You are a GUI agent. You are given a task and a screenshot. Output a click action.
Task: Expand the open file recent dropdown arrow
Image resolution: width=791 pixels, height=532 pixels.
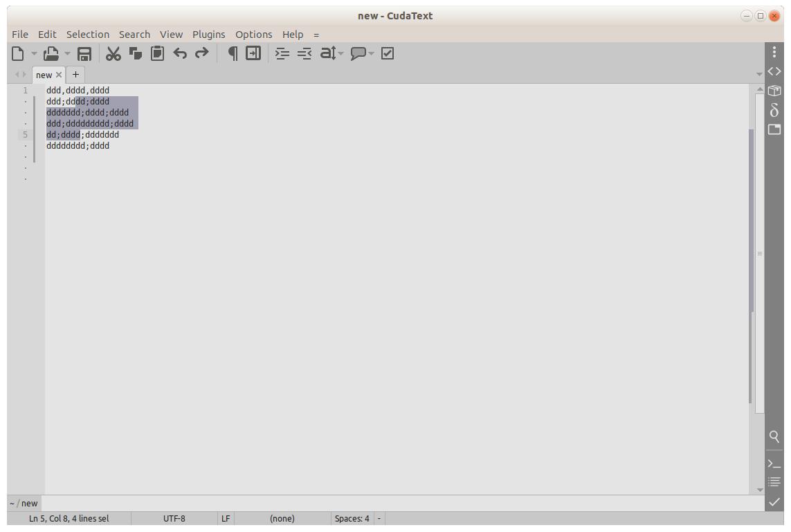[67, 54]
